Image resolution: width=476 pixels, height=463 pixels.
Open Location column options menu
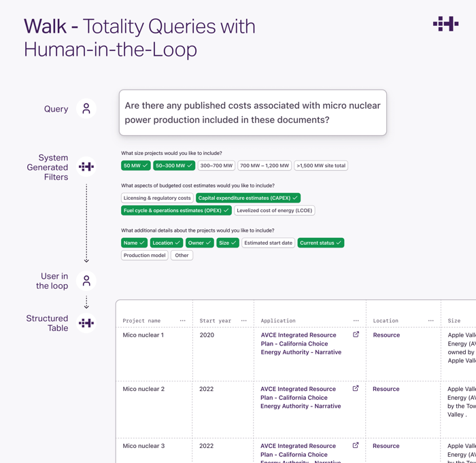point(430,321)
